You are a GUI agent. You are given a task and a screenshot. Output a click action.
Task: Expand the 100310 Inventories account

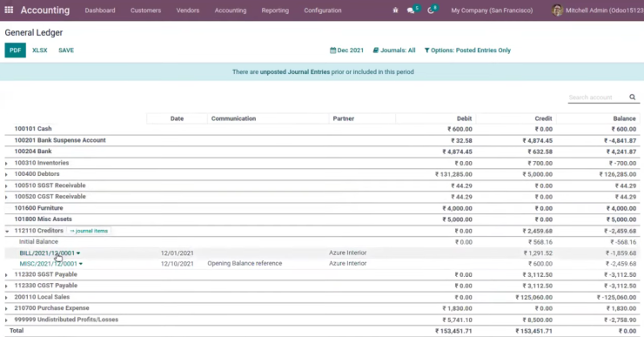pos(7,164)
